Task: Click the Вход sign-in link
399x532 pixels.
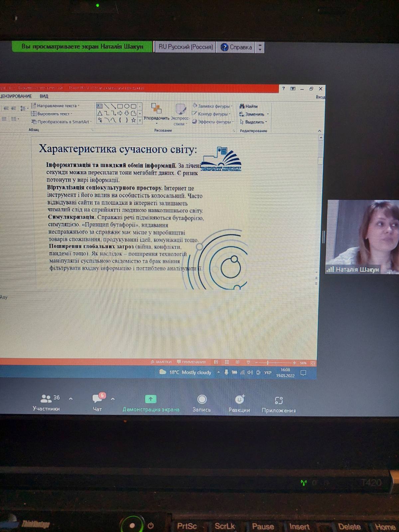Action: click(321, 97)
